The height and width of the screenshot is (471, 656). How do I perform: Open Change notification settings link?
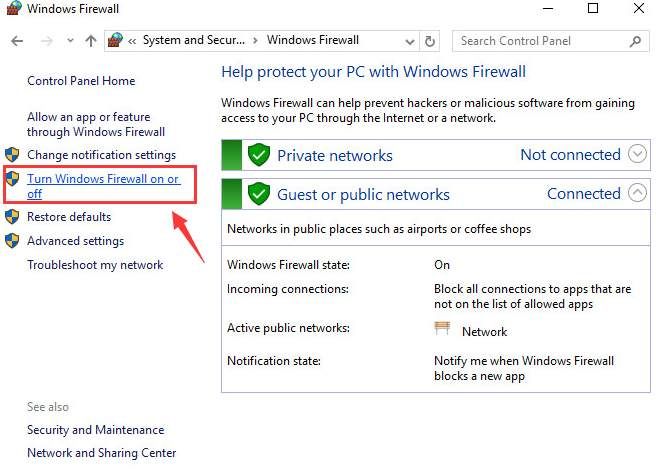[x=101, y=155]
